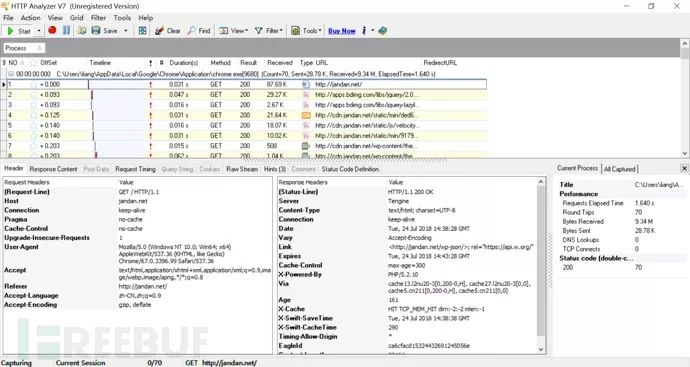Collapse the chrome.exe process group row
Viewport: 690px width, 367px height.
(x=11, y=74)
